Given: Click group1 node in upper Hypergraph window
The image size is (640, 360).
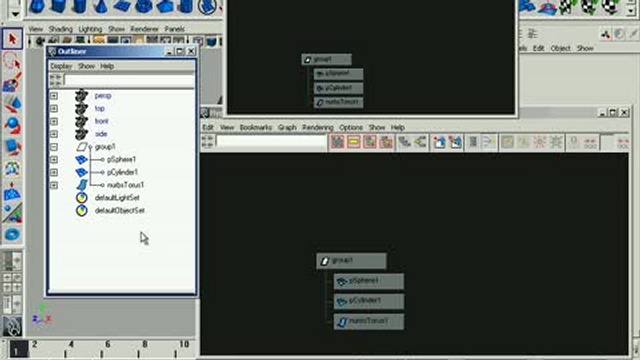Looking at the screenshot, I should pos(327,60).
